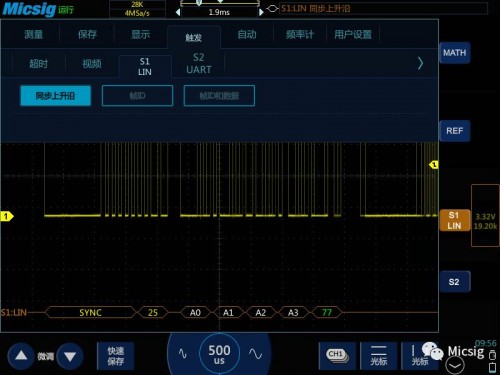Select the 帧ID frame ID trigger option
Image resolution: width=500 pixels, height=375 pixels.
[x=137, y=96]
